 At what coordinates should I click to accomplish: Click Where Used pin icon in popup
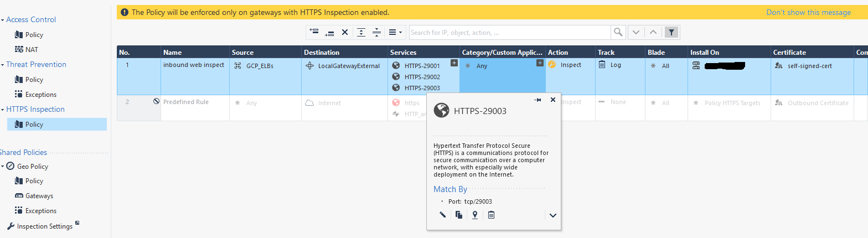point(475,215)
